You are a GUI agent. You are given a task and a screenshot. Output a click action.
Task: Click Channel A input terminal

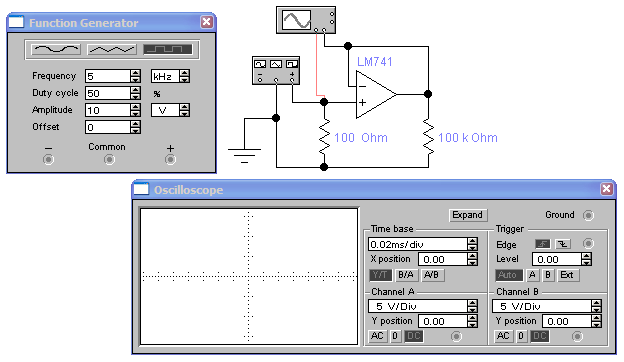(x=456, y=337)
